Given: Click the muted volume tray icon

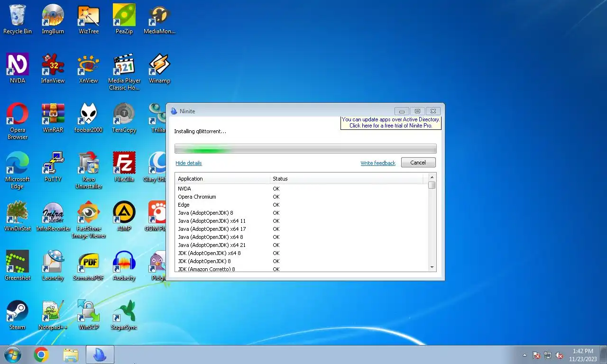Looking at the screenshot, I should (559, 355).
